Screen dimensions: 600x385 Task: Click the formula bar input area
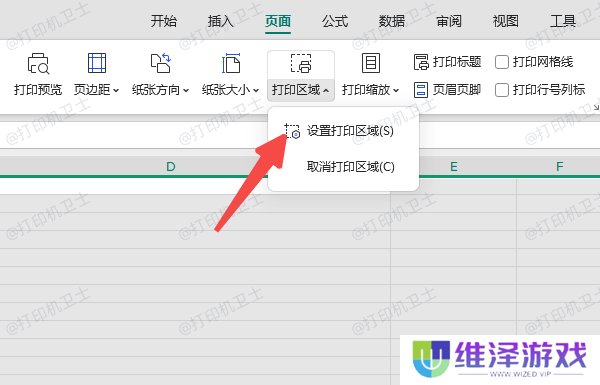[x=300, y=135]
